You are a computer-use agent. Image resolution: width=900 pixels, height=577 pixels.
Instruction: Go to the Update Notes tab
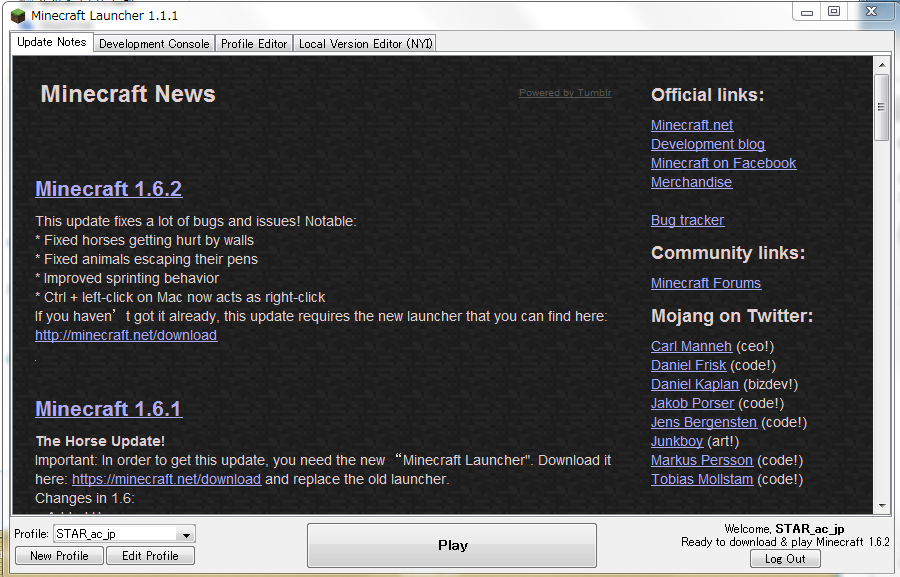52,43
